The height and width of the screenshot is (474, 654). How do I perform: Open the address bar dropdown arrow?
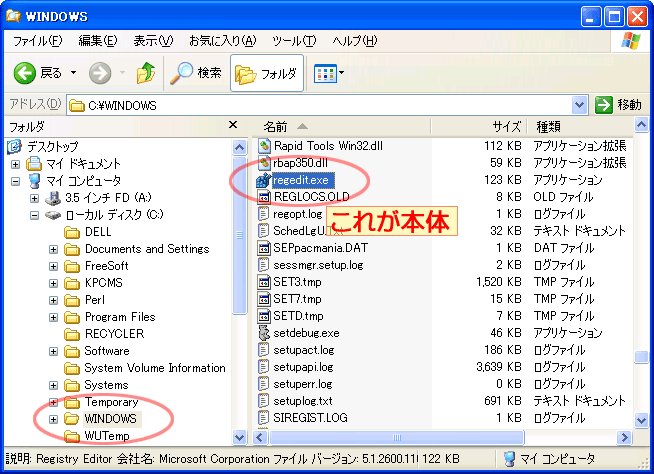click(579, 105)
